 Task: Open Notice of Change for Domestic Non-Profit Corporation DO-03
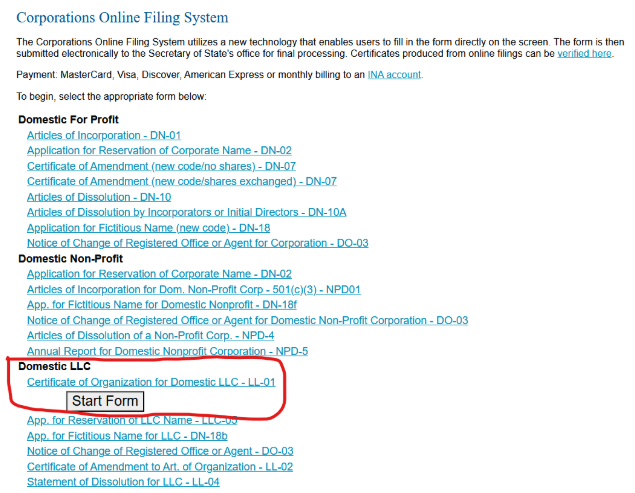[247, 320]
